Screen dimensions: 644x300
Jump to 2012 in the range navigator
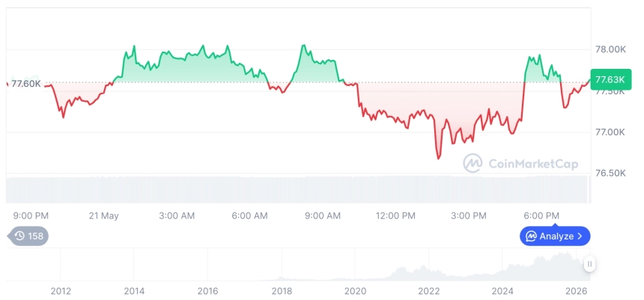point(61,291)
